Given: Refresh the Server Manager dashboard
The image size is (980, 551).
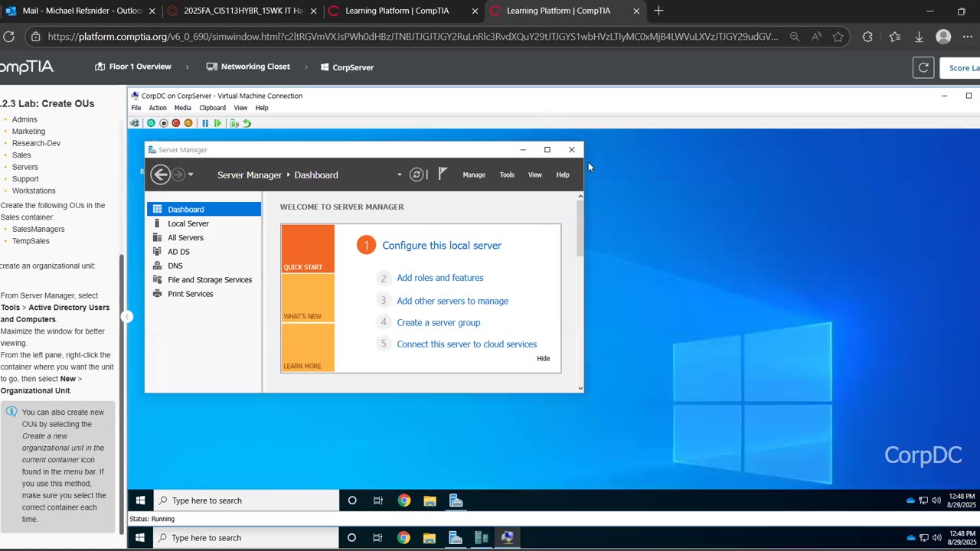Looking at the screenshot, I should point(416,174).
